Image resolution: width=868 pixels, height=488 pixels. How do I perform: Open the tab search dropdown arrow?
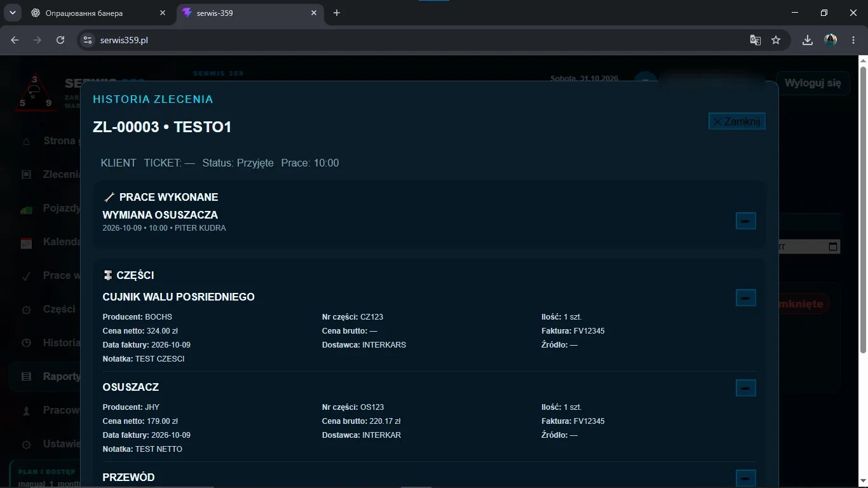[x=12, y=13]
